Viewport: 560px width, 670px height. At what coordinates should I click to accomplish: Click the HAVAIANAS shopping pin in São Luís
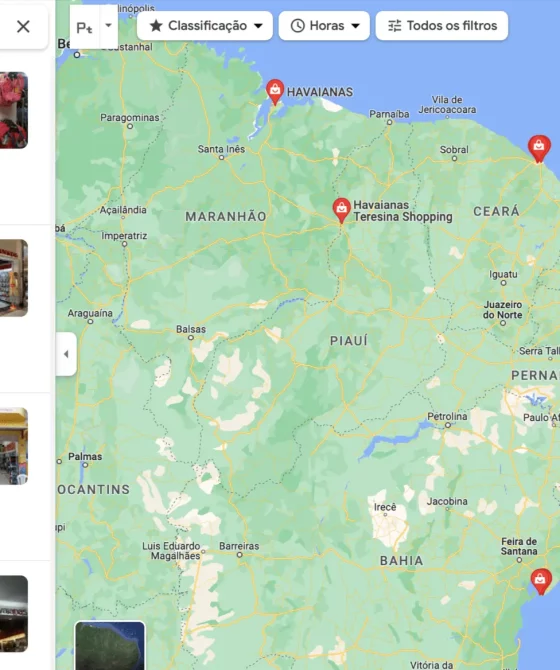click(275, 91)
